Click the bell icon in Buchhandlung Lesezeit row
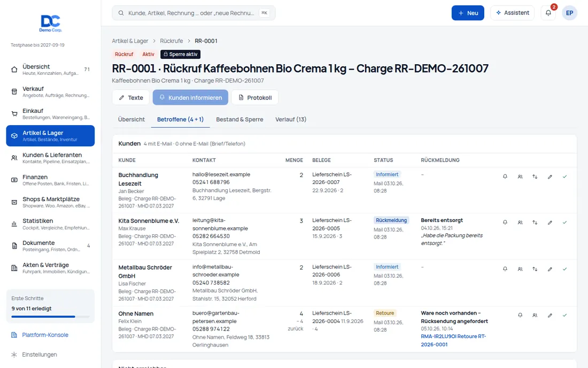The image size is (588, 368). coord(505,177)
